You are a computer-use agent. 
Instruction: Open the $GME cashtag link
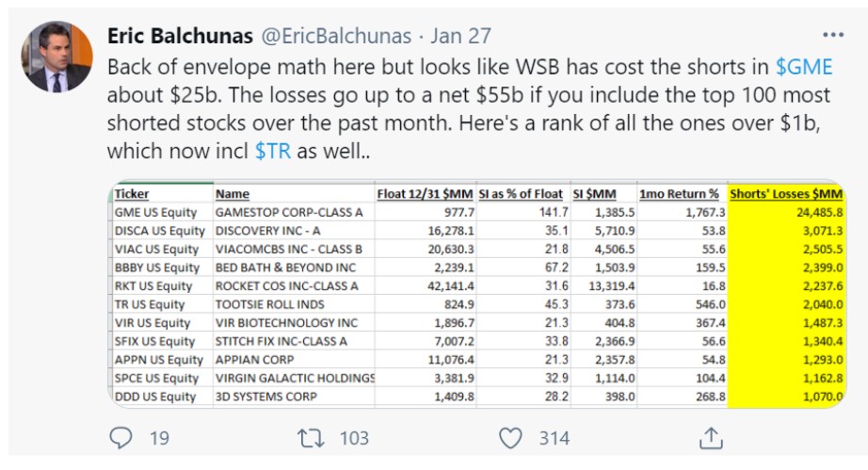pos(804,67)
